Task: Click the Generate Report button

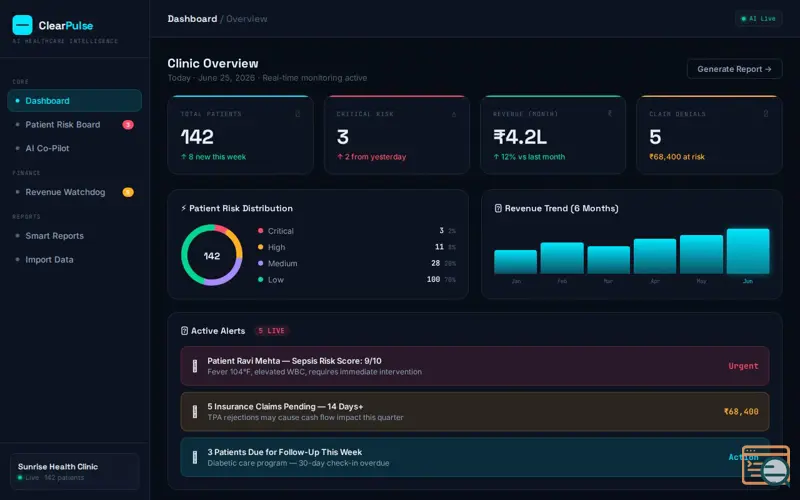Action: point(734,69)
